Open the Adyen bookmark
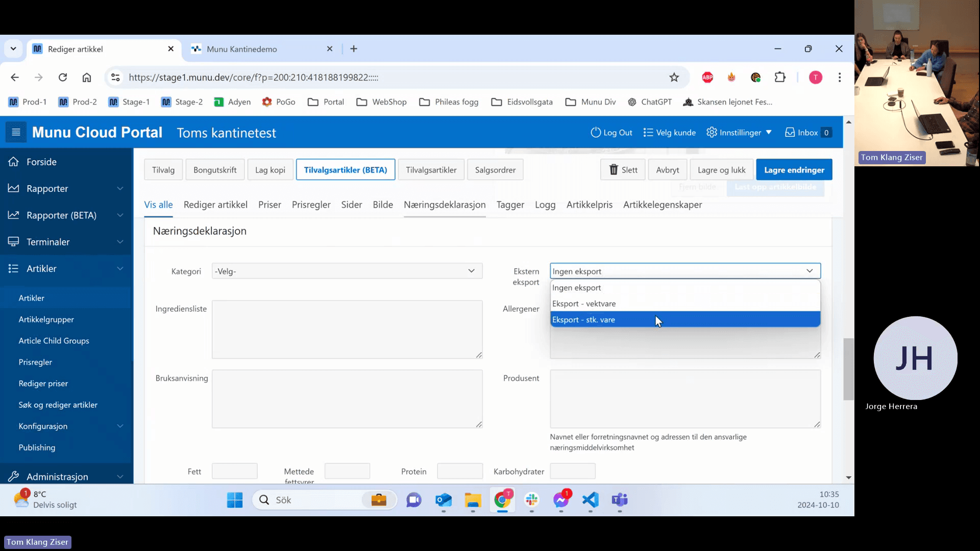Image resolution: width=980 pixels, height=551 pixels. [x=232, y=102]
